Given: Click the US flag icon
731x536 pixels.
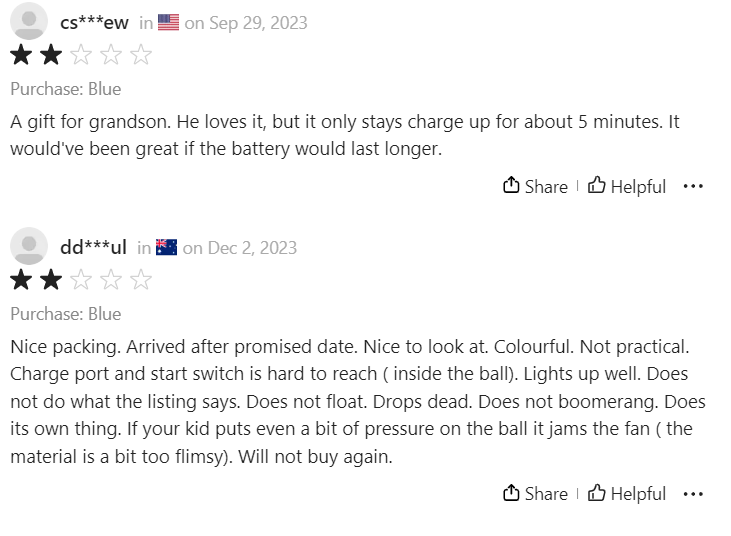Looking at the screenshot, I should pyautogui.click(x=168, y=23).
